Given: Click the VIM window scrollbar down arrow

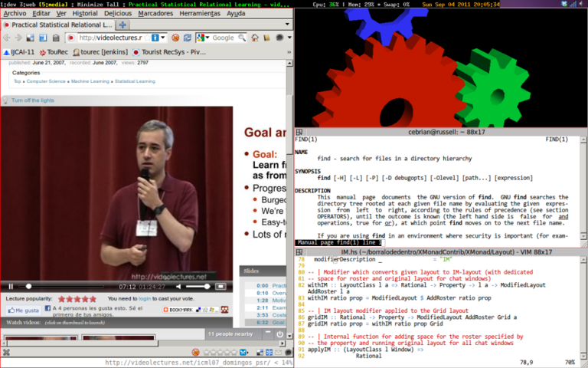Looking at the screenshot, I should 583,356.
